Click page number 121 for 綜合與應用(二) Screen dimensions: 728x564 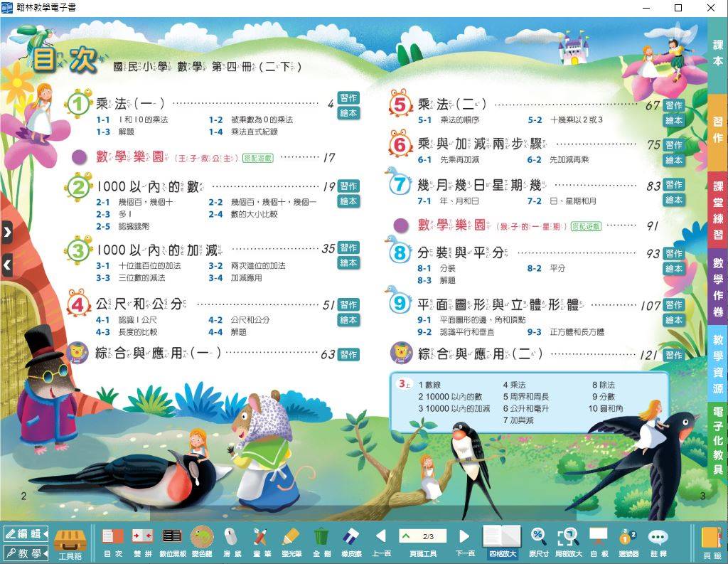tap(649, 356)
